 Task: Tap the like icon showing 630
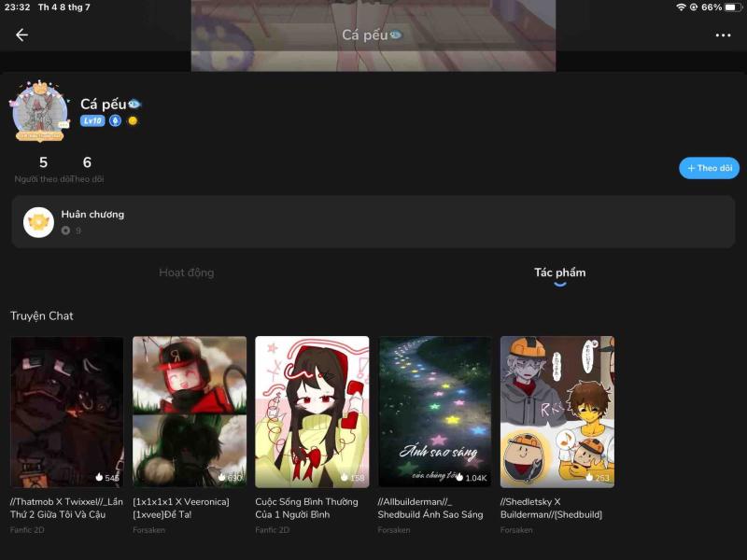coord(221,477)
